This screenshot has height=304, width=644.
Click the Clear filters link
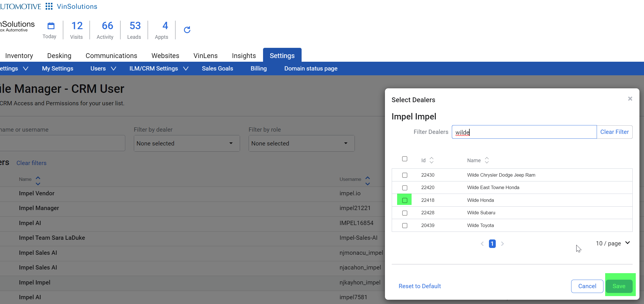(31, 163)
